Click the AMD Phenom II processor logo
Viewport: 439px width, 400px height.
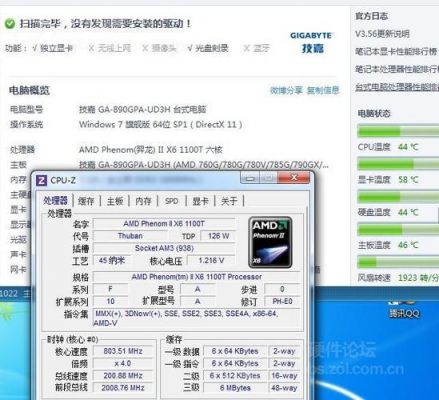(x=270, y=242)
